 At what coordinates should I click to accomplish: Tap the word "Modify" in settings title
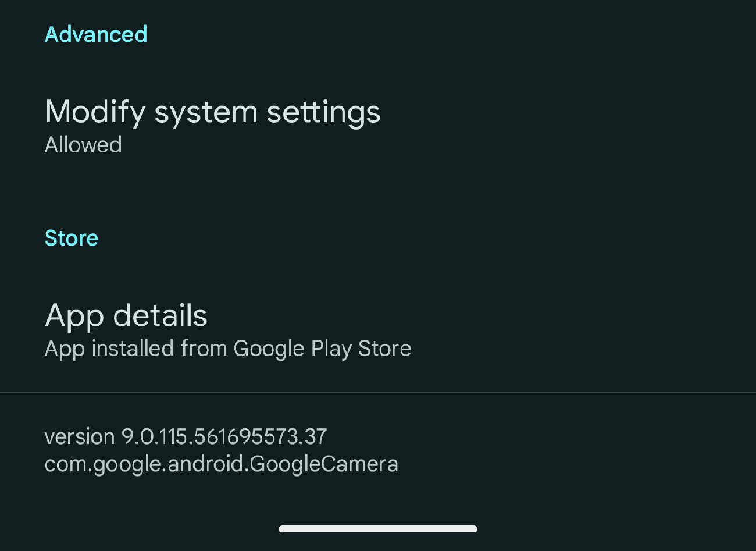[x=95, y=112]
